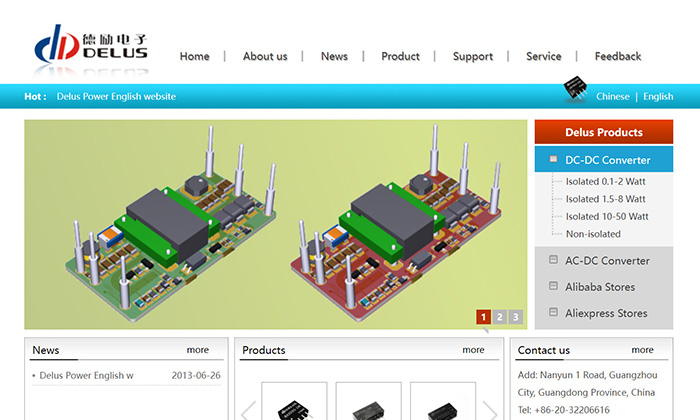Image resolution: width=700 pixels, height=420 pixels.
Task: Open the Service menu item
Action: click(544, 56)
